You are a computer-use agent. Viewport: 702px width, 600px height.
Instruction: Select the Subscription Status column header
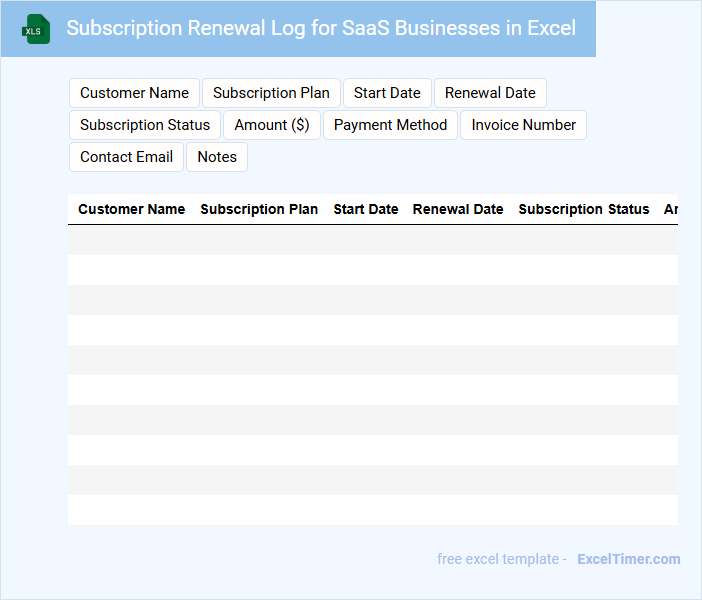[x=584, y=210]
